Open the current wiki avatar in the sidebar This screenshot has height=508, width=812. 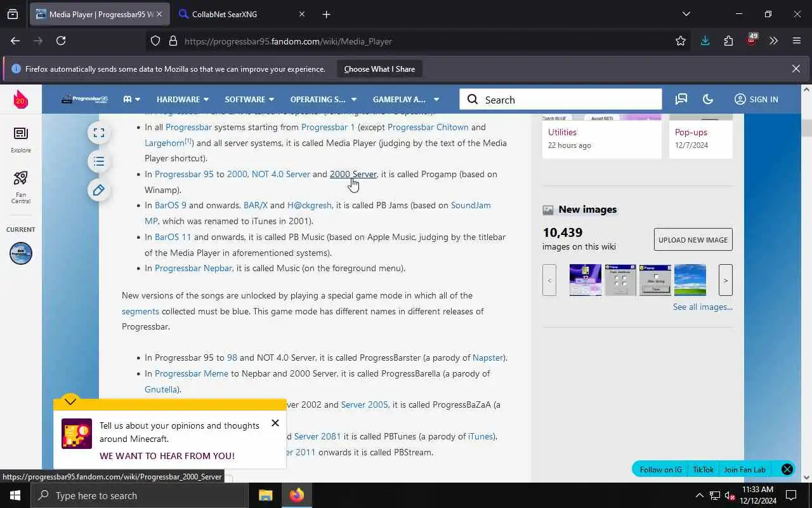click(20, 253)
